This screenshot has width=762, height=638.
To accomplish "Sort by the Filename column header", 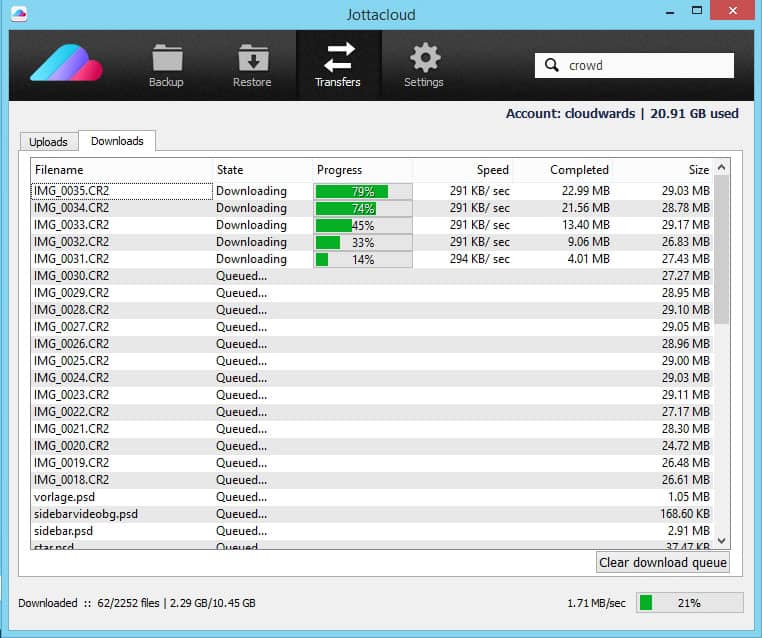I will [x=122, y=170].
